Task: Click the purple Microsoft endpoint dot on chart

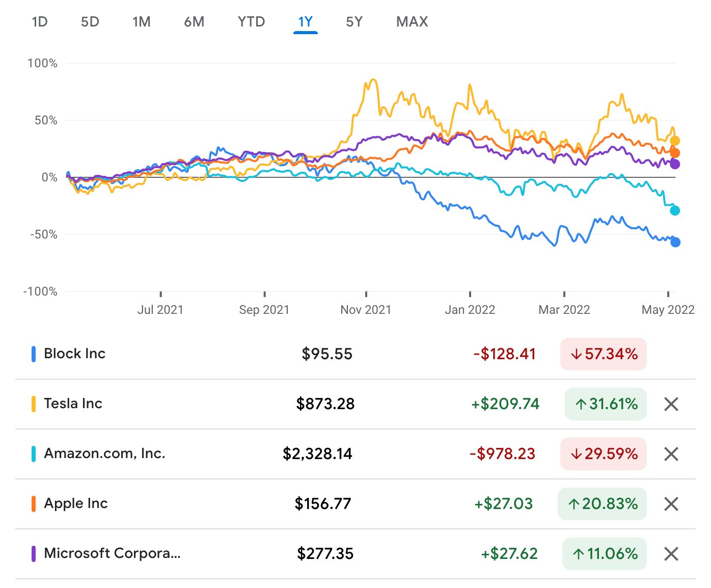Action: 675,164
